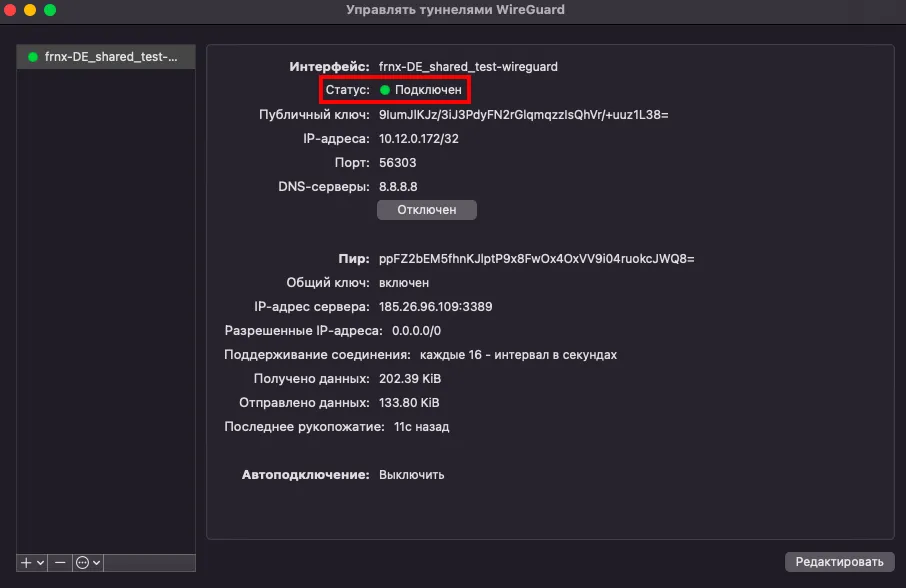Click the IP address 10.12.0.172/32
The image size is (906, 588).
tap(418, 139)
